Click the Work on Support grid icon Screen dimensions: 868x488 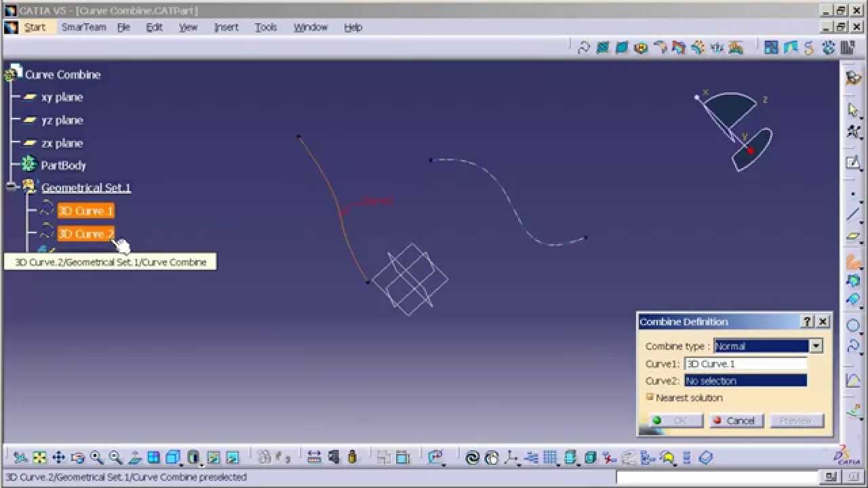click(550, 457)
